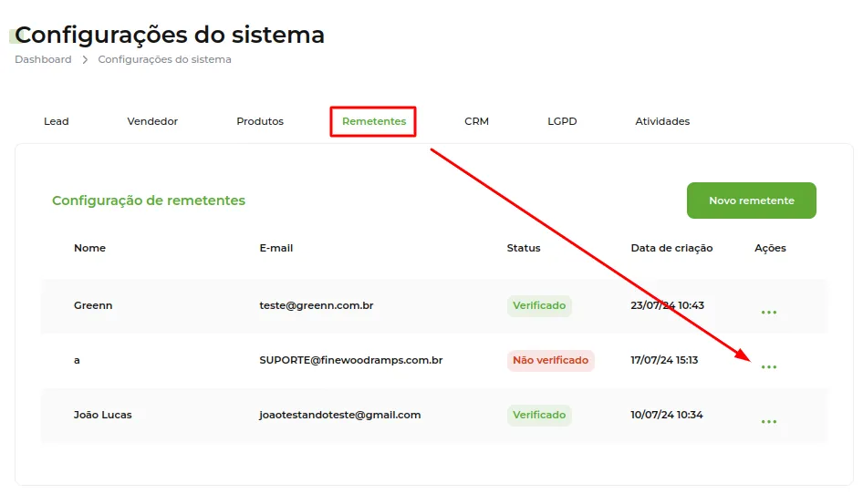Image resolution: width=863 pixels, height=504 pixels.
Task: Click the email joaotestandoteste@gmail.com
Action: click(x=340, y=415)
